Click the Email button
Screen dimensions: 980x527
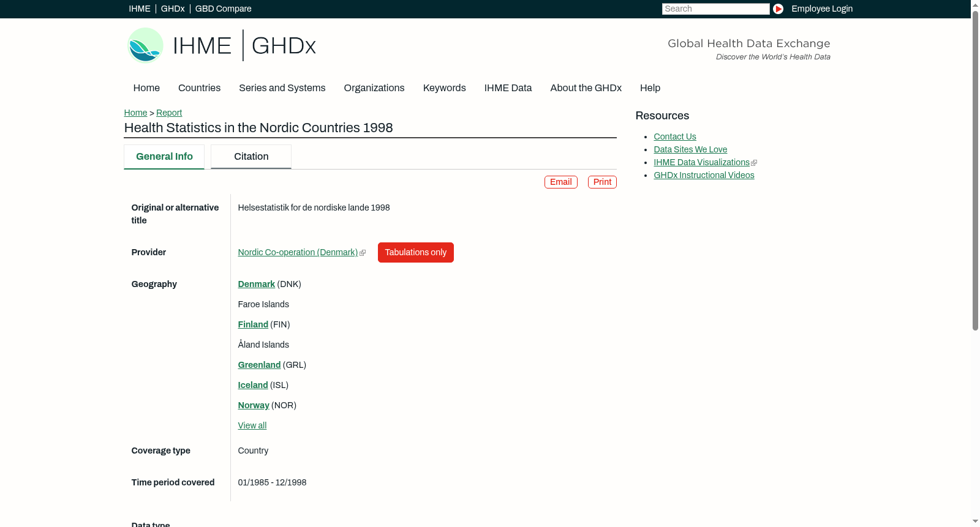pyautogui.click(x=561, y=182)
